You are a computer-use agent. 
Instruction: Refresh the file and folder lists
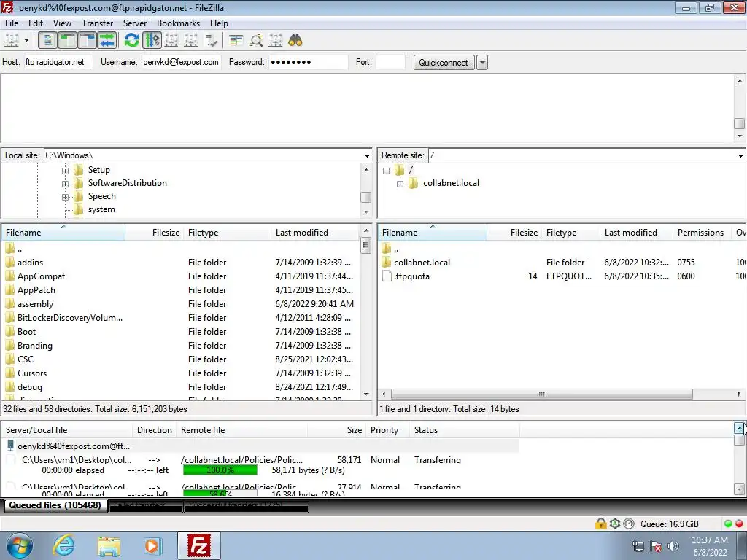(131, 41)
